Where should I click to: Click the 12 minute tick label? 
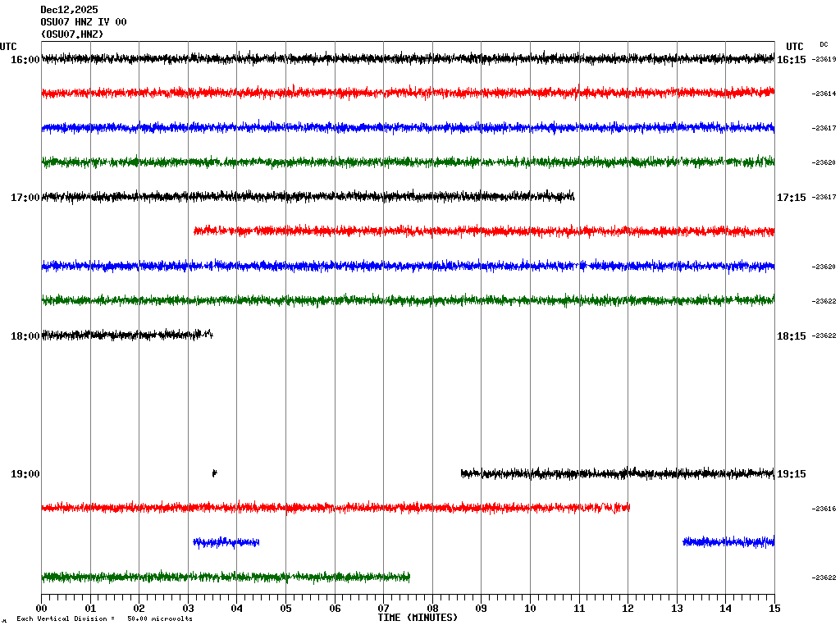coord(628,609)
